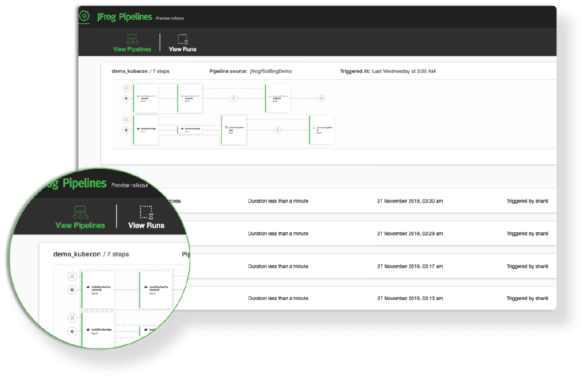
Task: Click the 'JFrog Pipelines' title in the main header
Action: (125, 17)
